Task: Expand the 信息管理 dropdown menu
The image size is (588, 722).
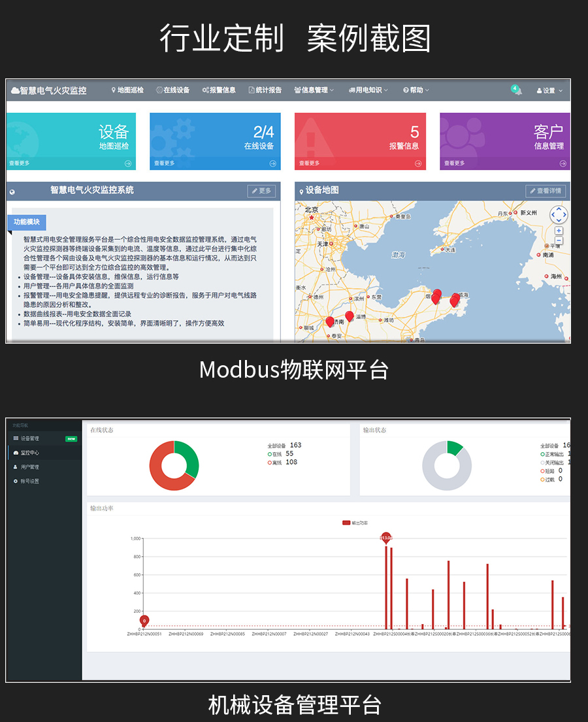Action: pyautogui.click(x=314, y=90)
